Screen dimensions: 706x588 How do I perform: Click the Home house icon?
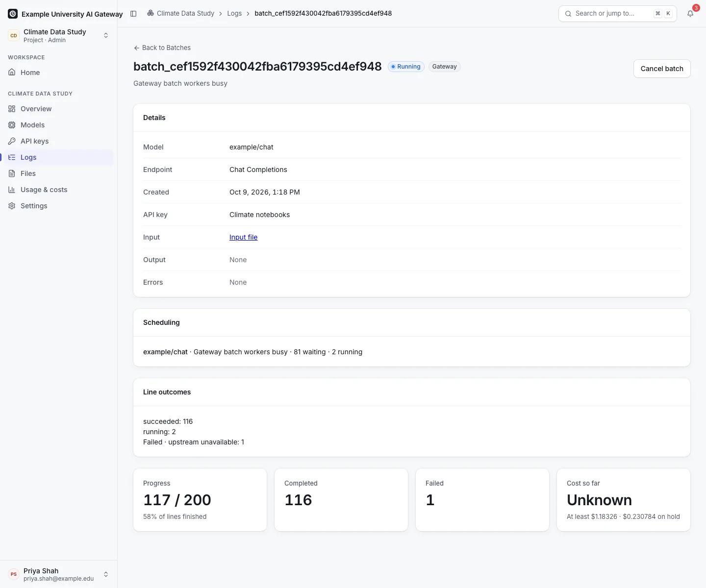tap(12, 73)
